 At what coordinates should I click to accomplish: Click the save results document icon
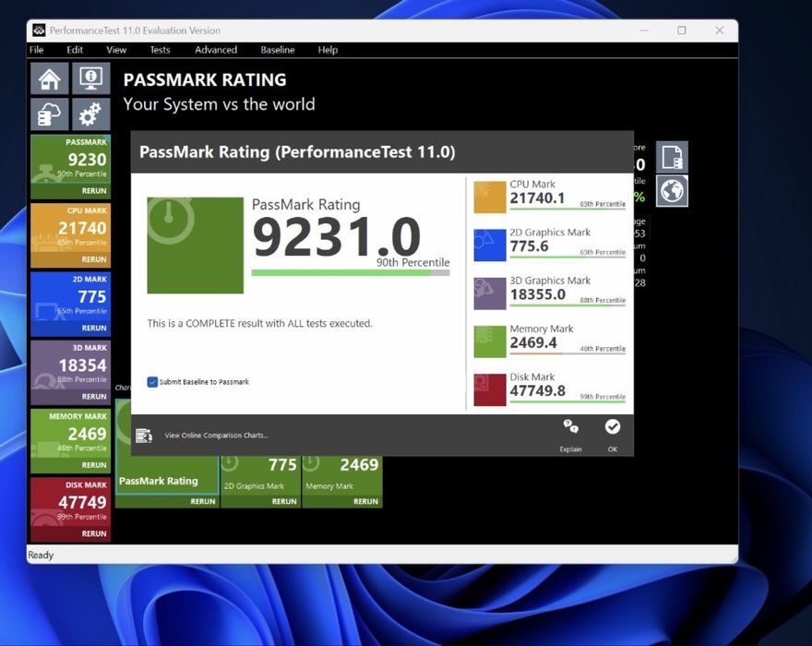672,157
